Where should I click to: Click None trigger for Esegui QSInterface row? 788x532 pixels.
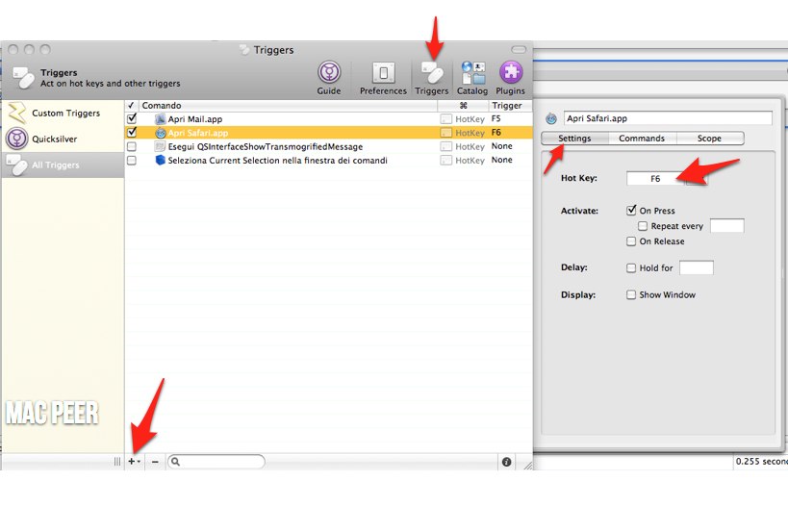pos(501,146)
